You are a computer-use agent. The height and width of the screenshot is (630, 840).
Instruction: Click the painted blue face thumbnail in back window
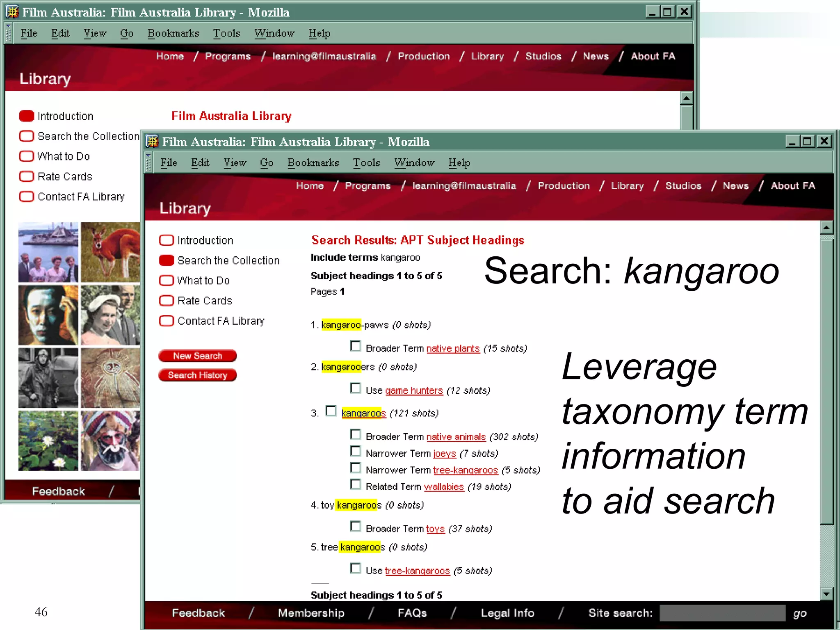(x=48, y=315)
